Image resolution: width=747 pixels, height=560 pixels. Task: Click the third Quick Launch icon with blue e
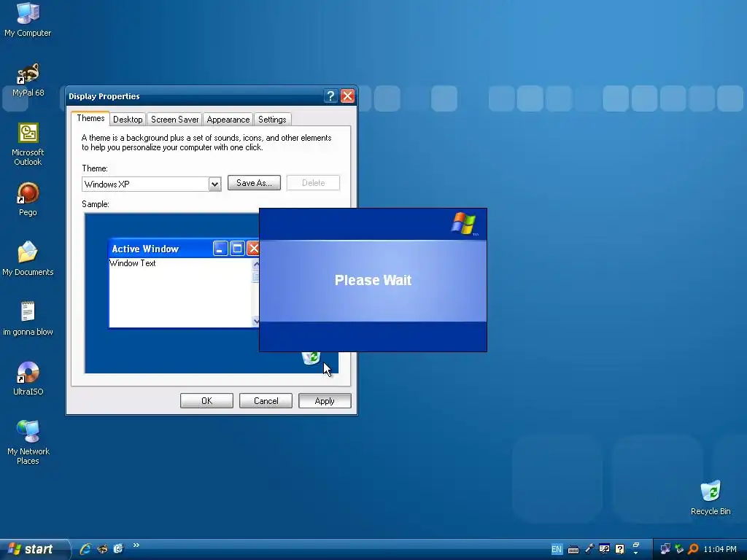coord(118,548)
